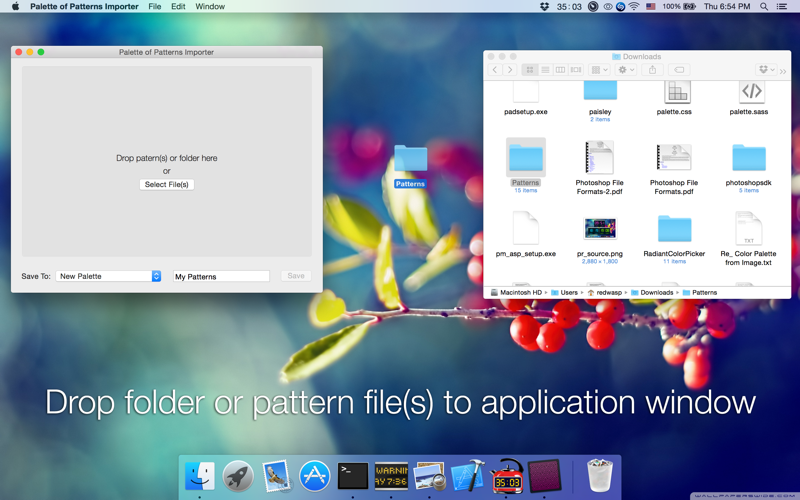Image resolution: width=800 pixels, height=500 pixels.
Task: Click the Finder share icon
Action: click(x=652, y=70)
